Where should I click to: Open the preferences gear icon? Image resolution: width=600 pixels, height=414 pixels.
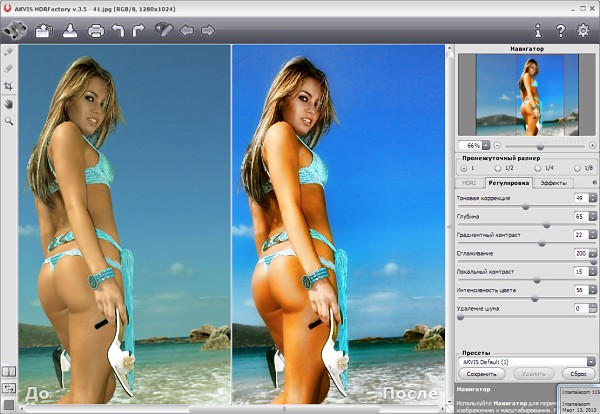click(x=583, y=30)
